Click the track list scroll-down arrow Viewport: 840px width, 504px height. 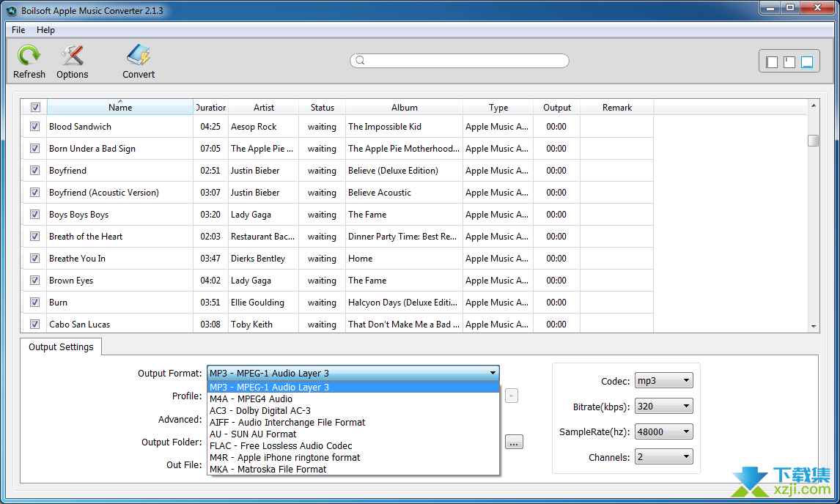(x=813, y=326)
